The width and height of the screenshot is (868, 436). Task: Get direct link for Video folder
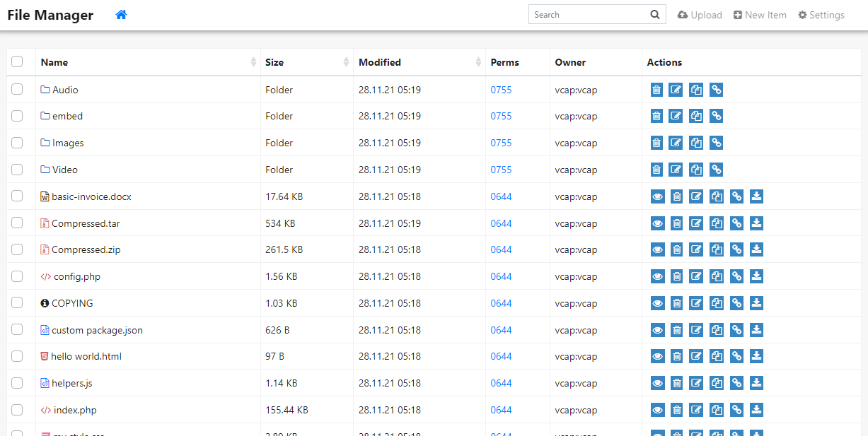(717, 170)
